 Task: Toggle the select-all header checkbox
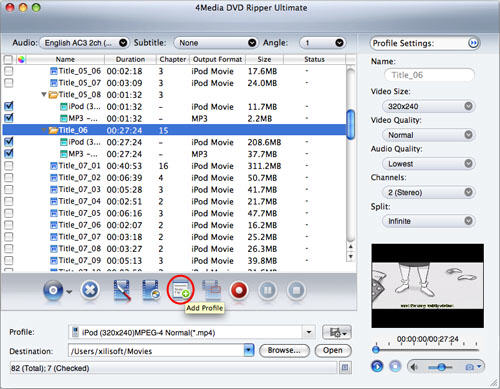(x=8, y=60)
